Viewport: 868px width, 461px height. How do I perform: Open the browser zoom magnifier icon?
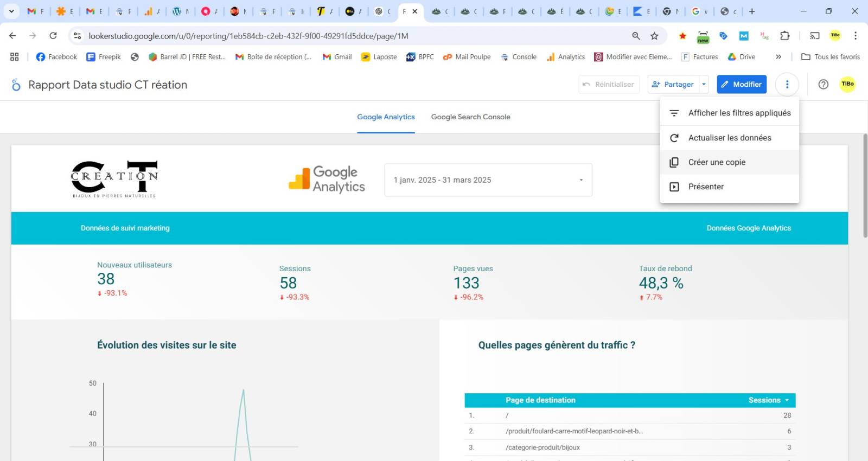tap(636, 36)
